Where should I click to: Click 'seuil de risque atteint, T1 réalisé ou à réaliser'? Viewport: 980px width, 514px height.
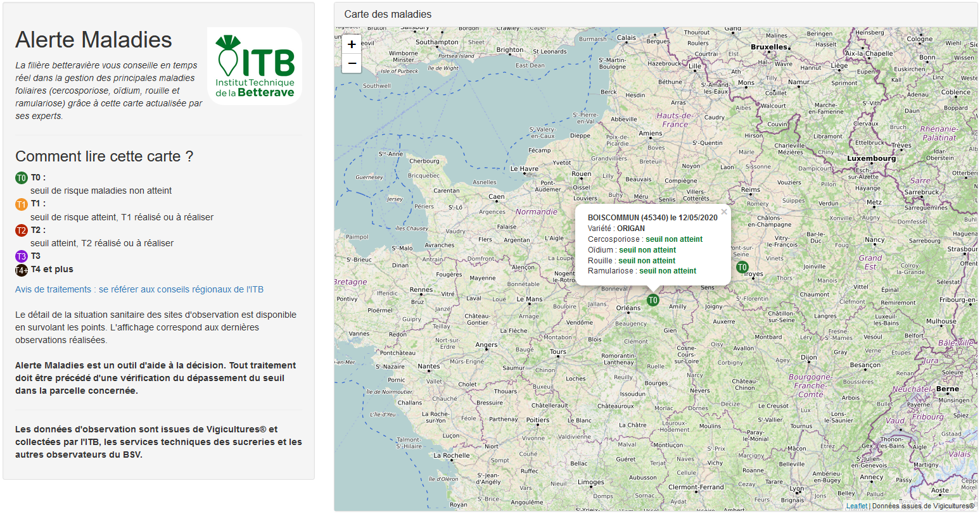pyautogui.click(x=122, y=217)
